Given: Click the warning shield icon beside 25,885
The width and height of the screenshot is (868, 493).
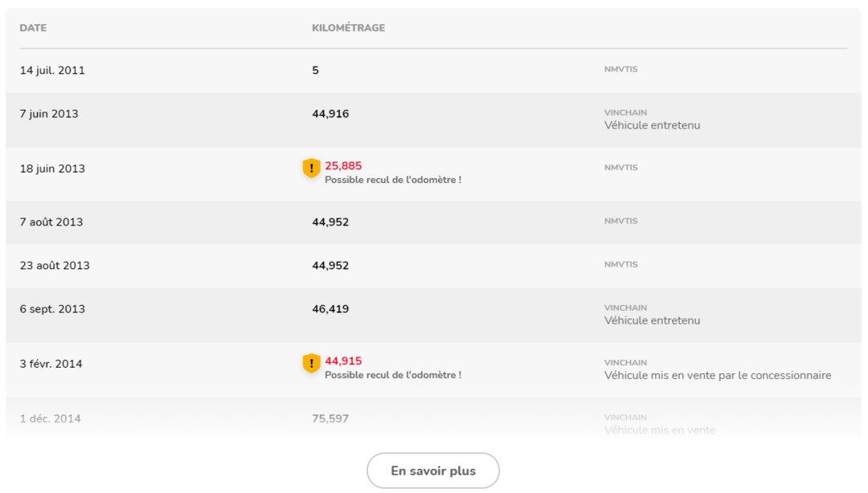Looking at the screenshot, I should 311,168.
